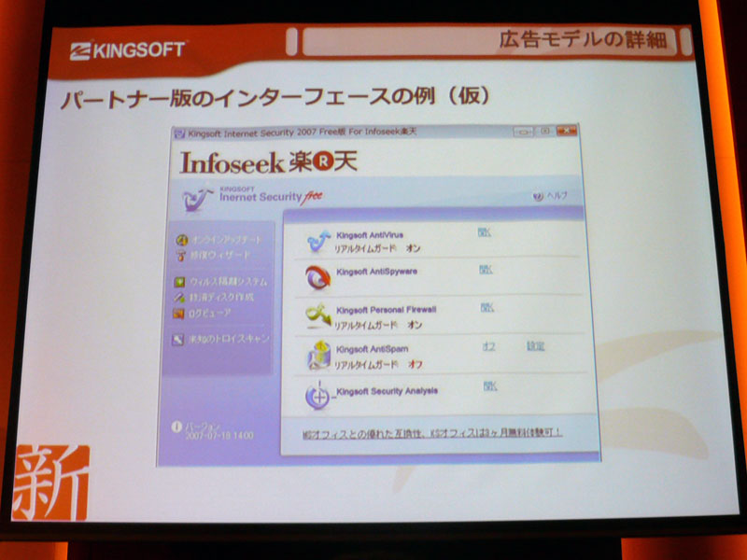The width and height of the screenshot is (747, 560).
Task: Click the help question mark icon
Action: point(538,196)
